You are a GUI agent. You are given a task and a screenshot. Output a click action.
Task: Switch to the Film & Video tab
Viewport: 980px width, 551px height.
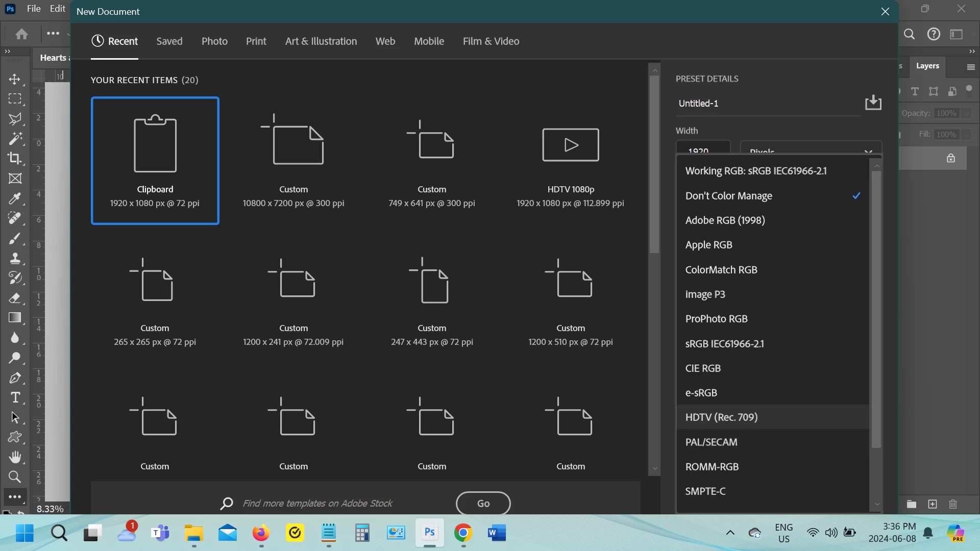pos(491,41)
